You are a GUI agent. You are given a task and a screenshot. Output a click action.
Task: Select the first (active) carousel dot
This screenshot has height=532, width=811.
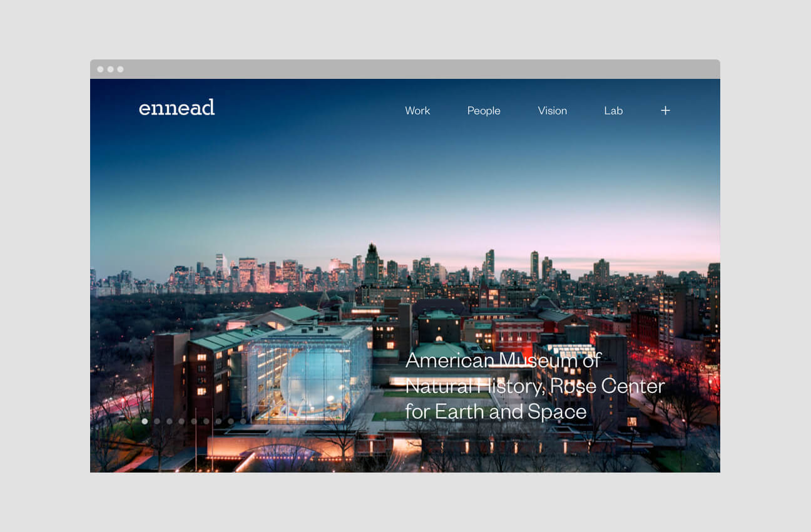145,421
